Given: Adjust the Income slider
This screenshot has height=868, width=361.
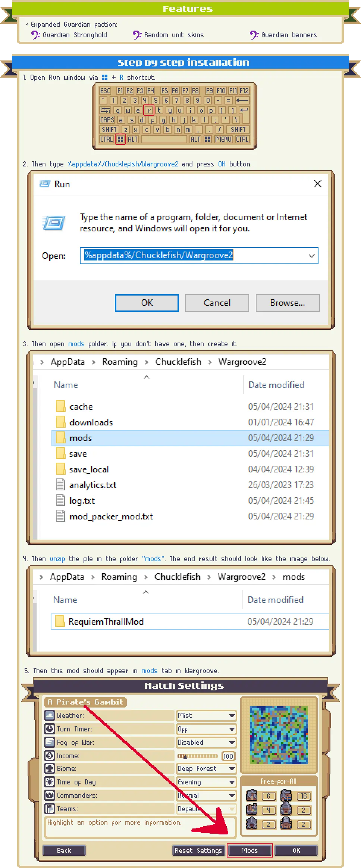Looking at the screenshot, I should [x=198, y=756].
